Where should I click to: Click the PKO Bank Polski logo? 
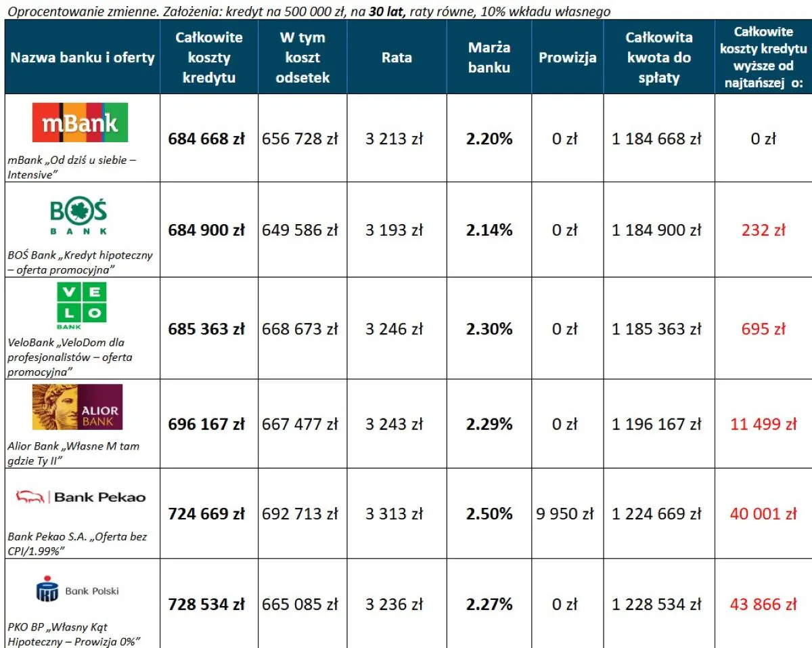(77, 590)
